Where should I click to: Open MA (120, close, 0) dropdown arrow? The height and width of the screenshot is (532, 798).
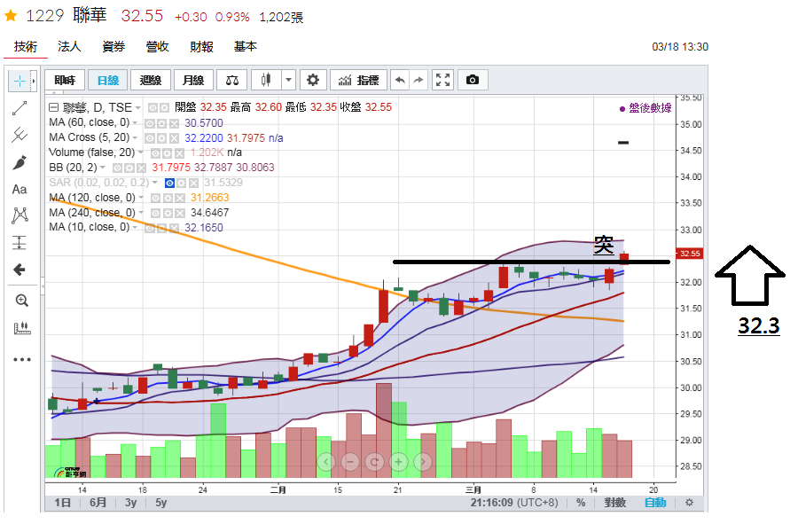point(141,198)
